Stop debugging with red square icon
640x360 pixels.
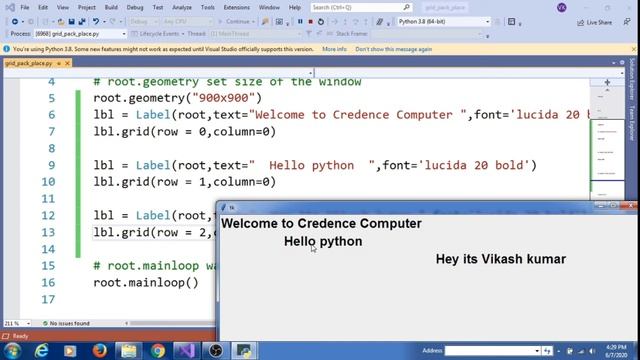tap(310, 22)
